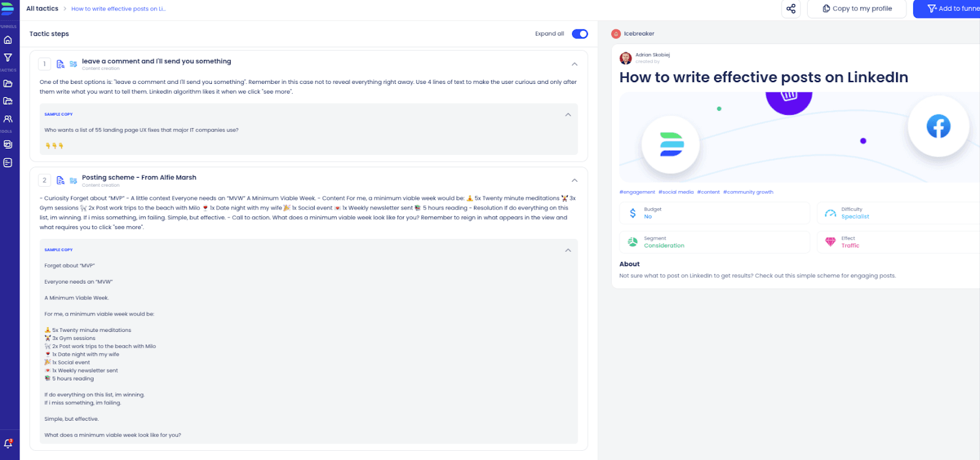The height and width of the screenshot is (460, 980).
Task: Collapse the sample copy in step 2
Action: [x=568, y=250]
